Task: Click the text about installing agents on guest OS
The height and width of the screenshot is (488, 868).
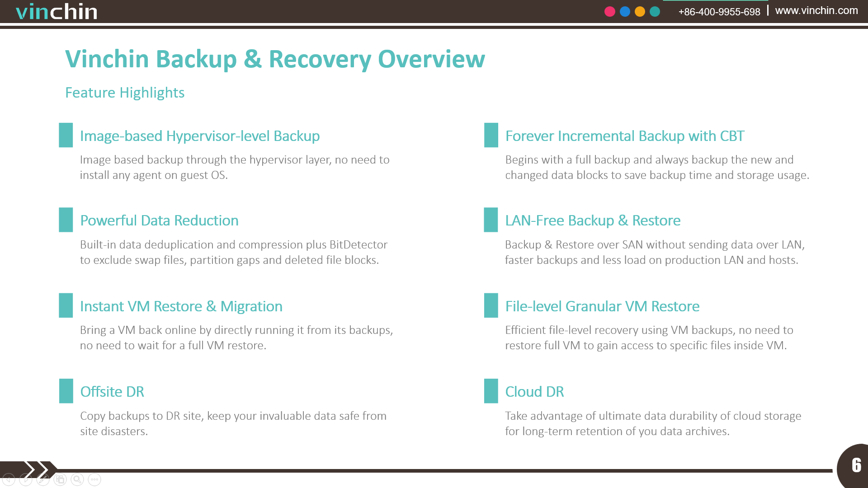Action: point(235,167)
